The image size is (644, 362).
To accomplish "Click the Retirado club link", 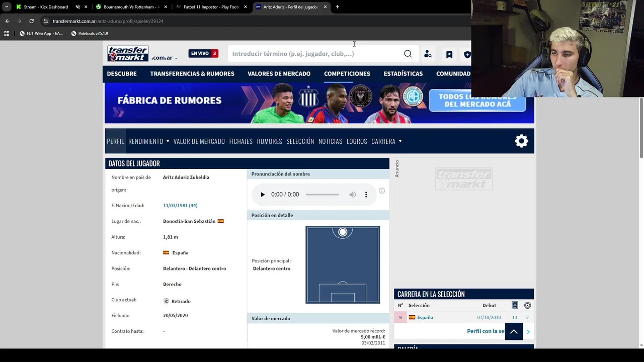I will point(181,301).
